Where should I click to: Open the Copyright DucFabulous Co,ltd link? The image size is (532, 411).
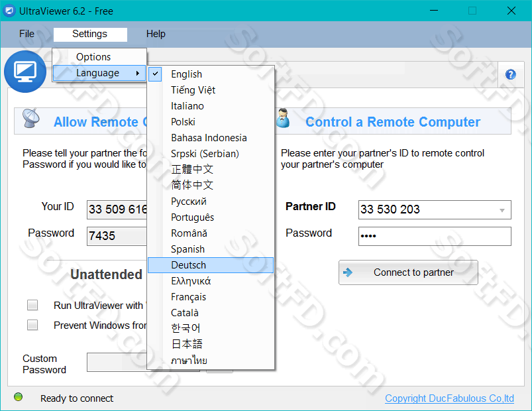449,398
